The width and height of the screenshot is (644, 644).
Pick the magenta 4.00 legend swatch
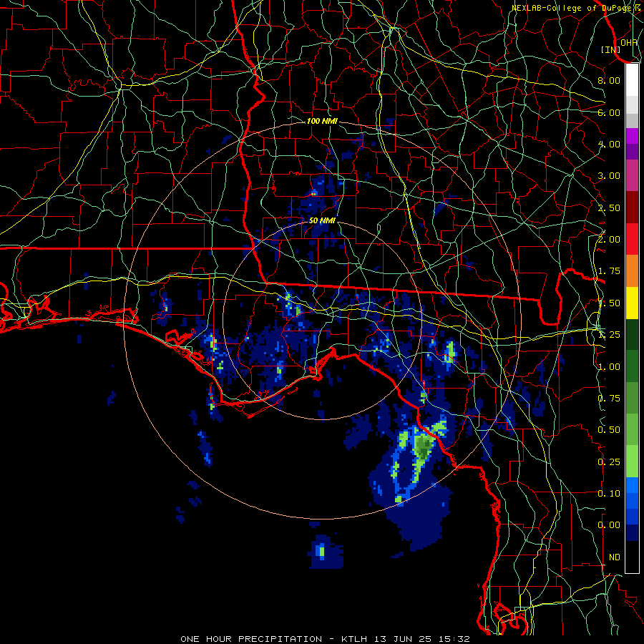[632, 136]
